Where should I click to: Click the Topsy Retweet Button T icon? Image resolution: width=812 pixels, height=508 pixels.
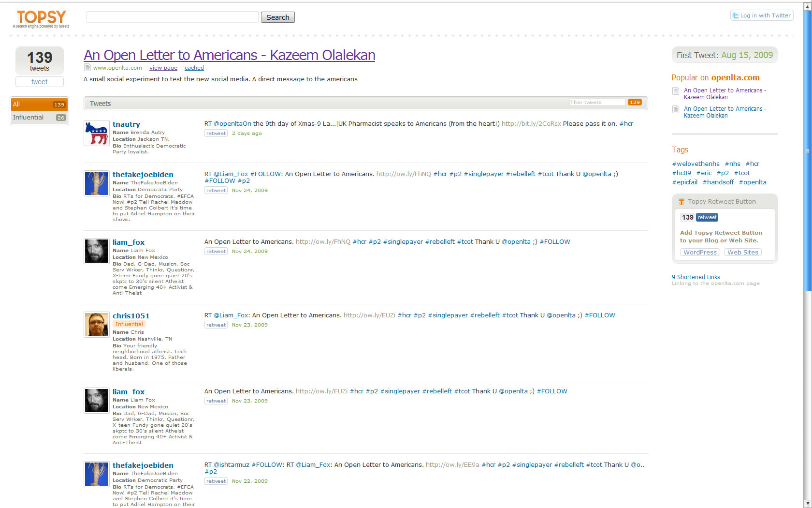[681, 202]
